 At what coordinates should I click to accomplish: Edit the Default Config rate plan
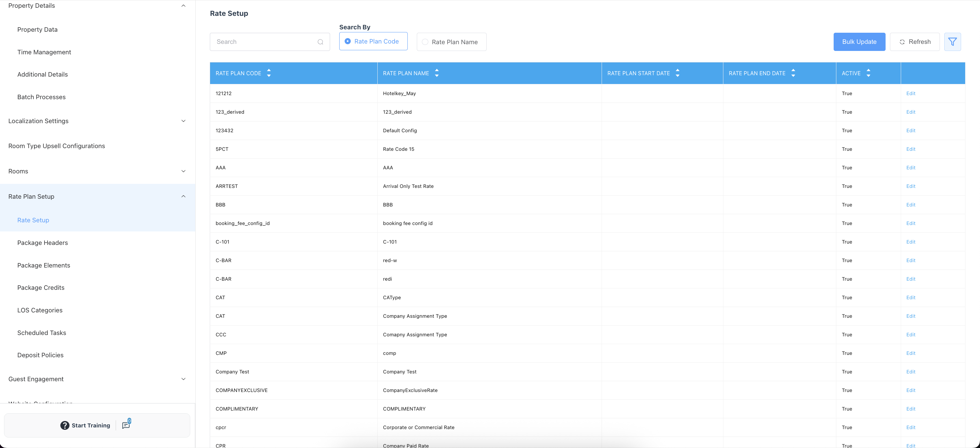(911, 131)
